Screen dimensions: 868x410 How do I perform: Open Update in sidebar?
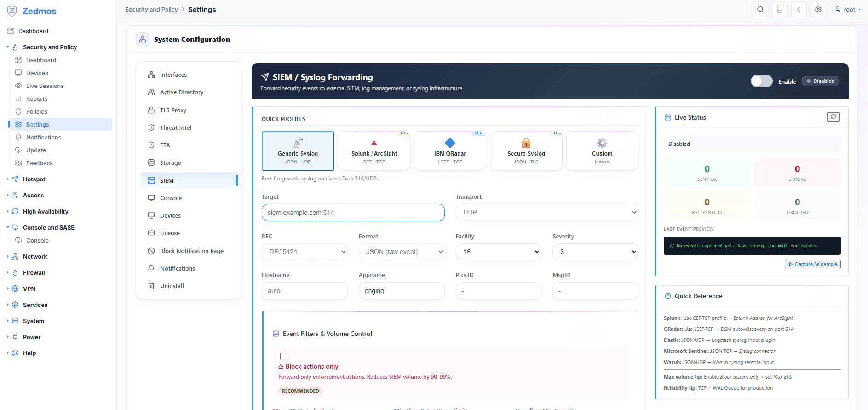pyautogui.click(x=36, y=150)
